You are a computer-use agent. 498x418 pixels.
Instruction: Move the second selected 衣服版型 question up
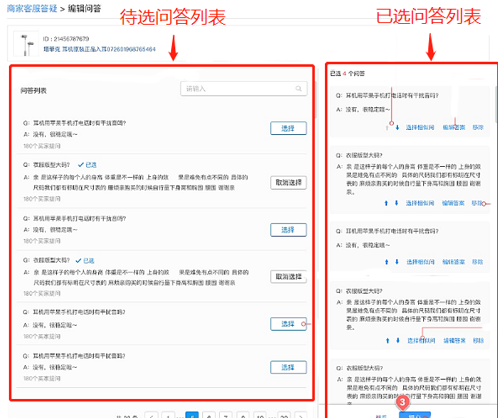(x=386, y=203)
